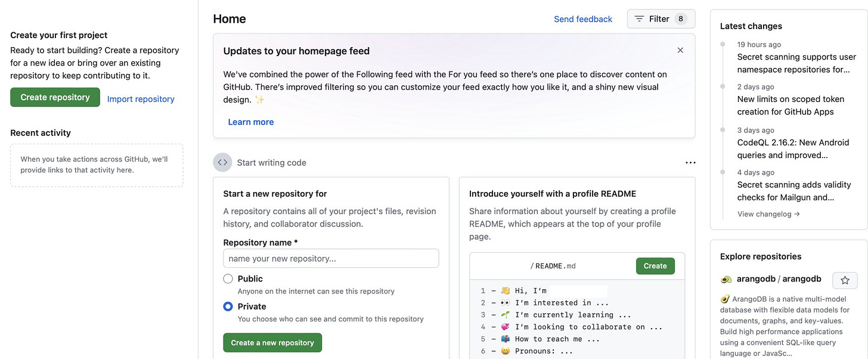Click the 'Create your first project' heading

tap(59, 35)
